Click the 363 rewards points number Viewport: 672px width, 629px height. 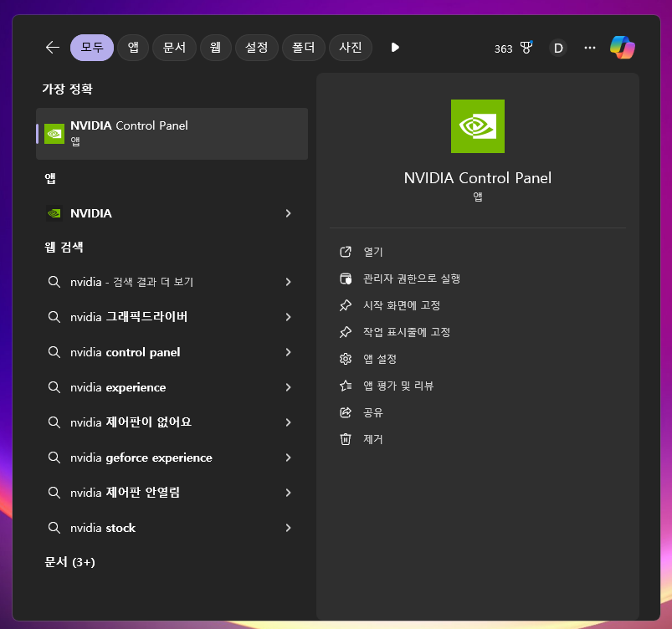[x=504, y=49]
